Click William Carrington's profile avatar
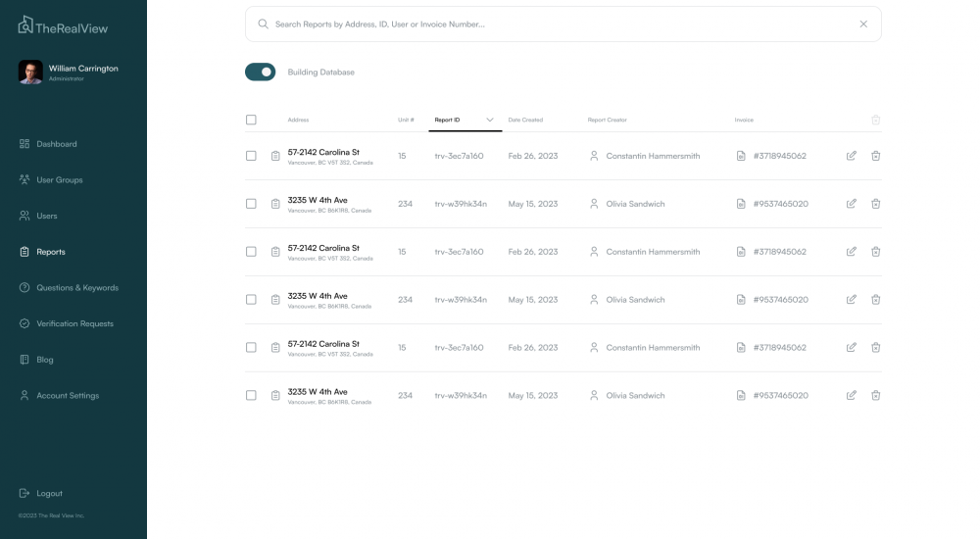Viewport: 980px width, 539px height. (x=30, y=73)
